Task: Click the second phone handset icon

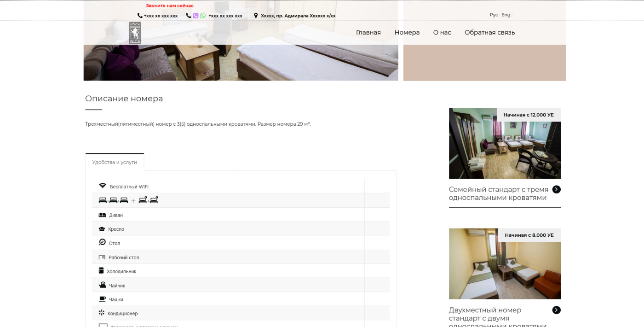Action: (x=189, y=16)
